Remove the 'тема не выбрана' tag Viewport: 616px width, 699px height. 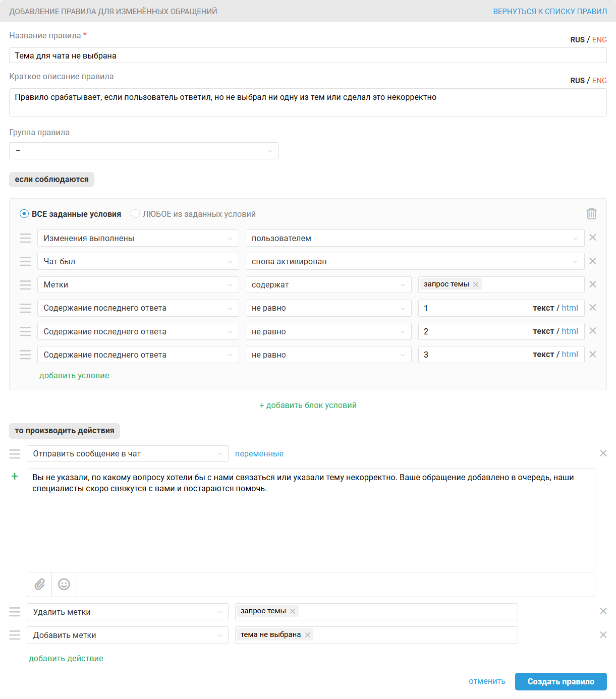tap(308, 635)
